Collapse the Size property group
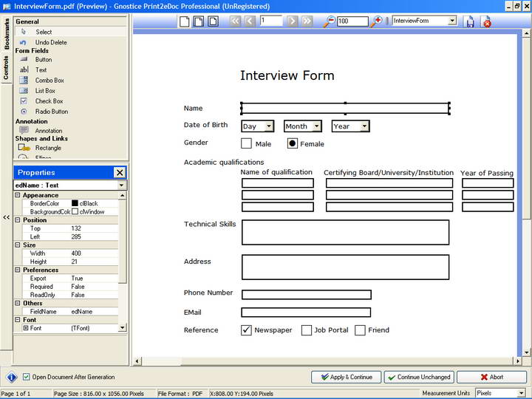The height and width of the screenshot is (399, 532). (18, 245)
